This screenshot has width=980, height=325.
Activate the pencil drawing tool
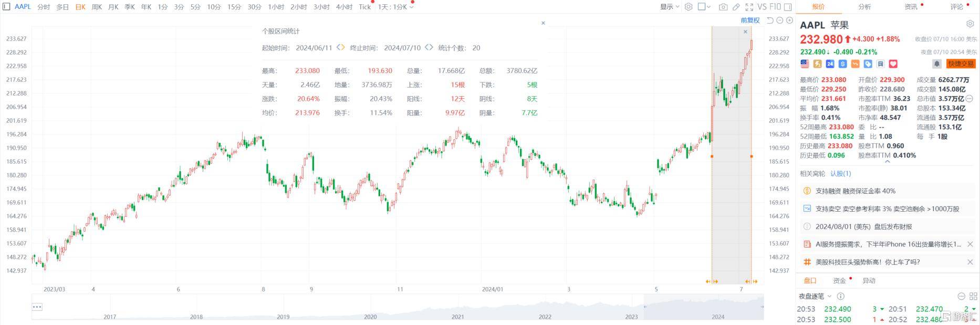click(736, 7)
